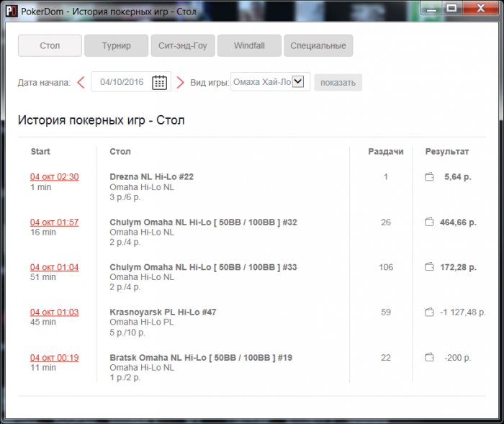Go to previous date with left arrow
Image resolution: width=504 pixels, height=424 pixels.
tap(81, 82)
